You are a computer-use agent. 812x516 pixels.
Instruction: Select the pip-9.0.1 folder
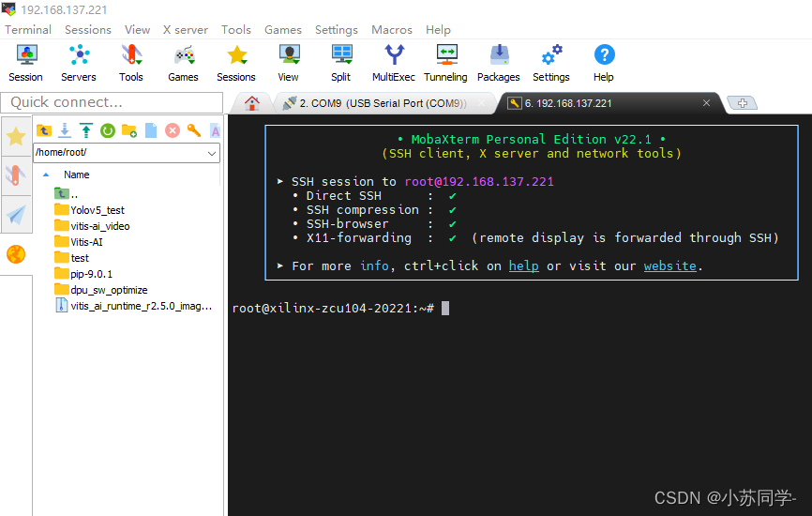click(x=83, y=274)
